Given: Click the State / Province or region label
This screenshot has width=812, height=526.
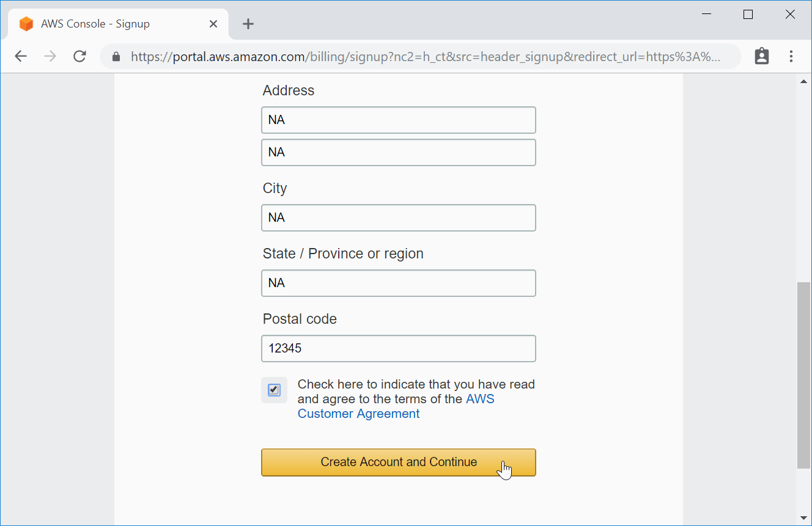Looking at the screenshot, I should pyautogui.click(x=343, y=254).
